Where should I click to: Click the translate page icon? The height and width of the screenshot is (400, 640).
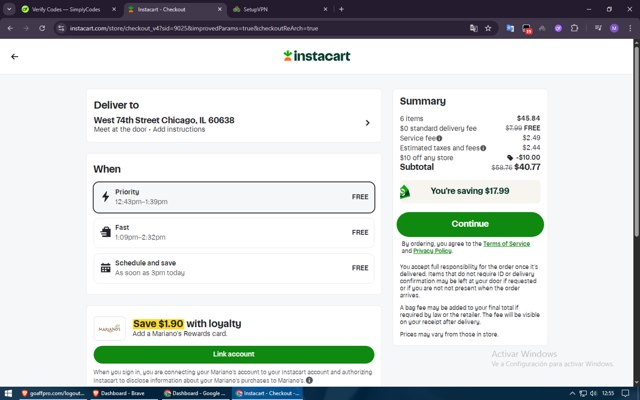coord(473,28)
